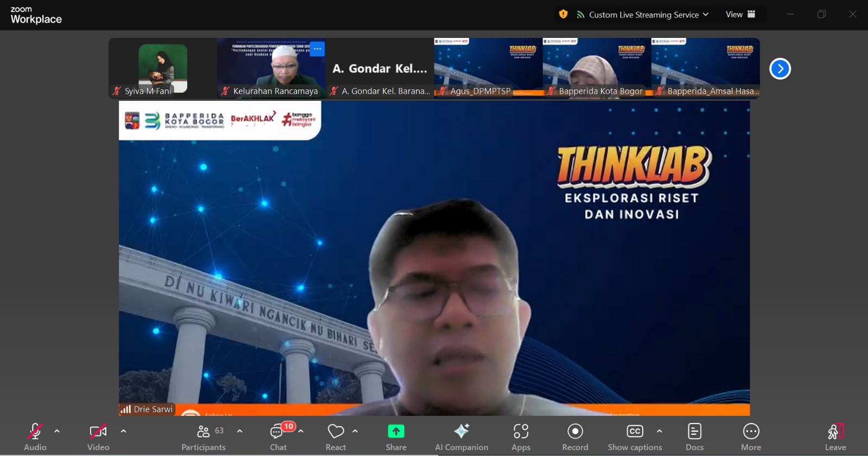Toggle Show captions on
This screenshot has height=456, width=868.
(x=635, y=436)
